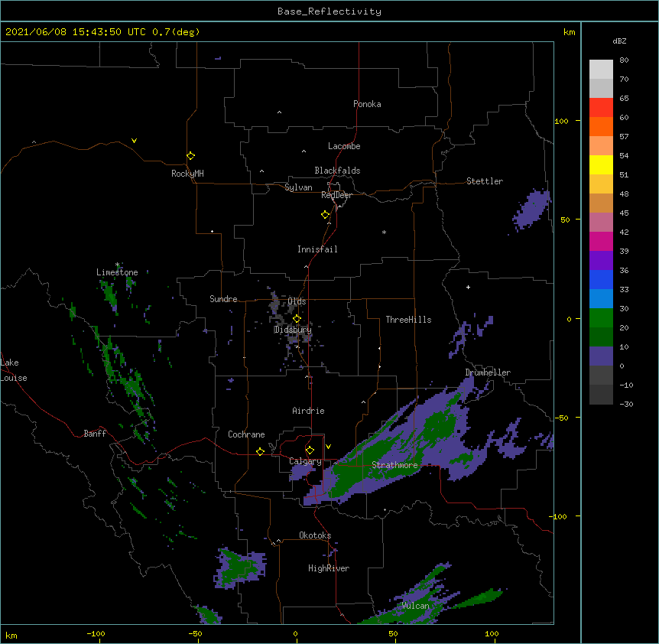Select the white 80 dBZ legend swatch

tap(601, 69)
